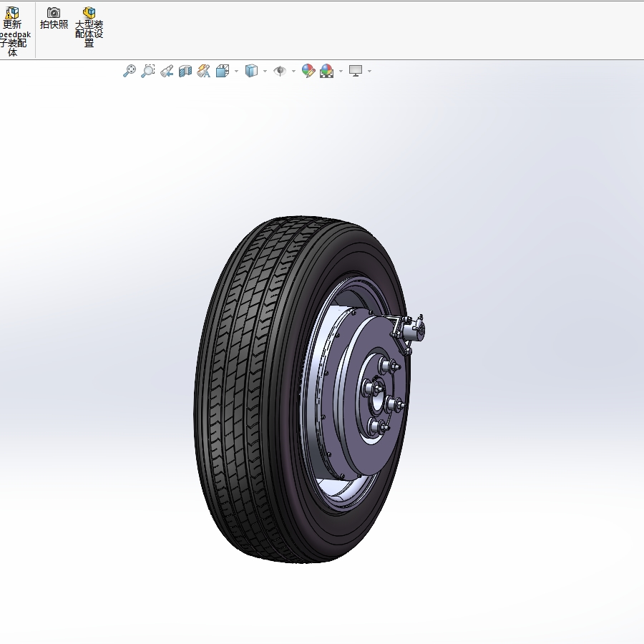Screen dimensions: 644x644
Task: Expand the View Settings dropdown arrow
Action: [369, 71]
